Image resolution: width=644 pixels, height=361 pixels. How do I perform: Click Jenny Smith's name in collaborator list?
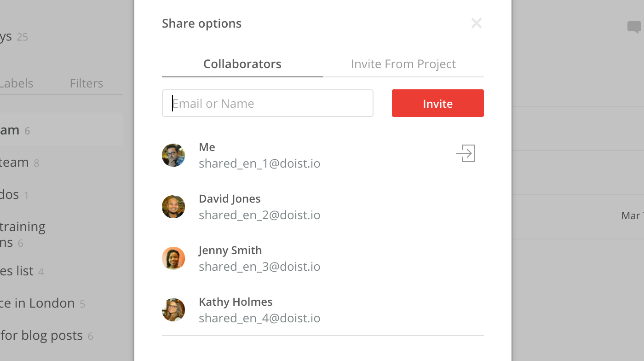(230, 250)
